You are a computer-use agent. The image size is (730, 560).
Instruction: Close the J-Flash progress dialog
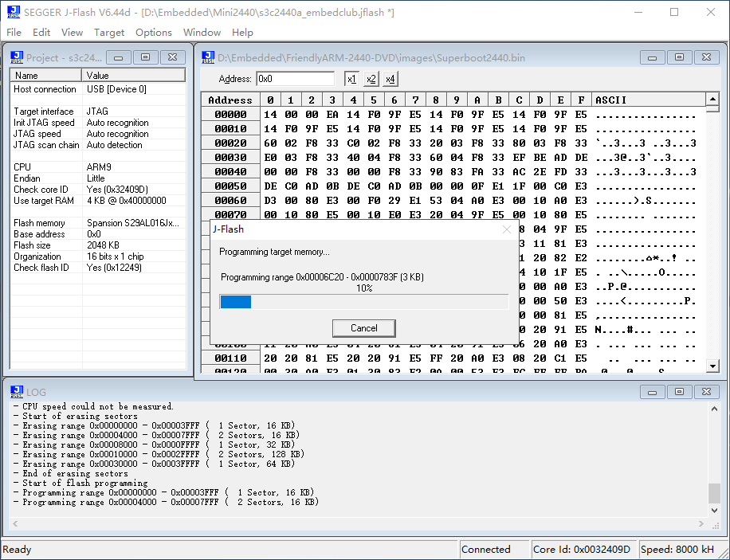tap(507, 229)
